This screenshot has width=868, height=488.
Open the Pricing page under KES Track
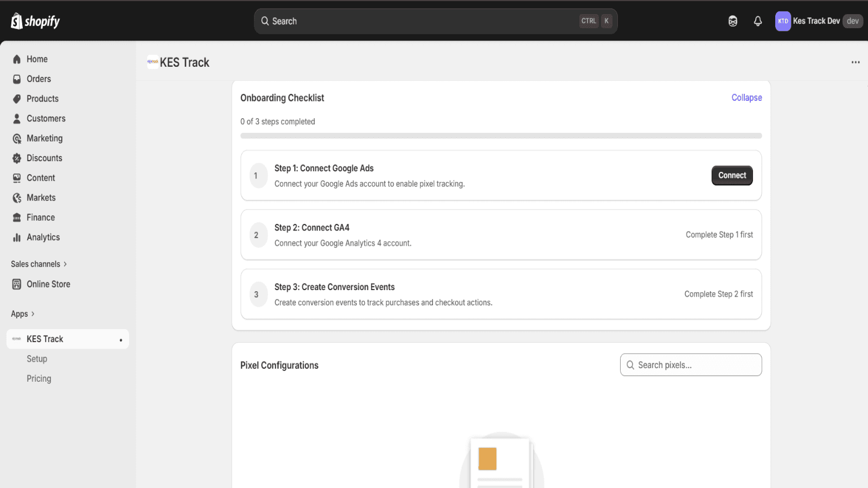click(x=39, y=378)
